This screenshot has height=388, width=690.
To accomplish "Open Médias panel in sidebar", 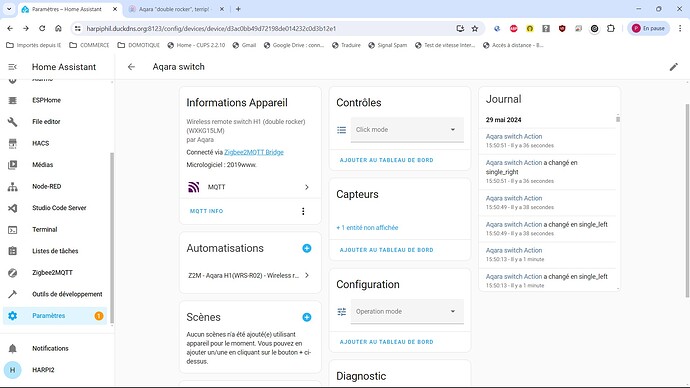I will click(56, 165).
